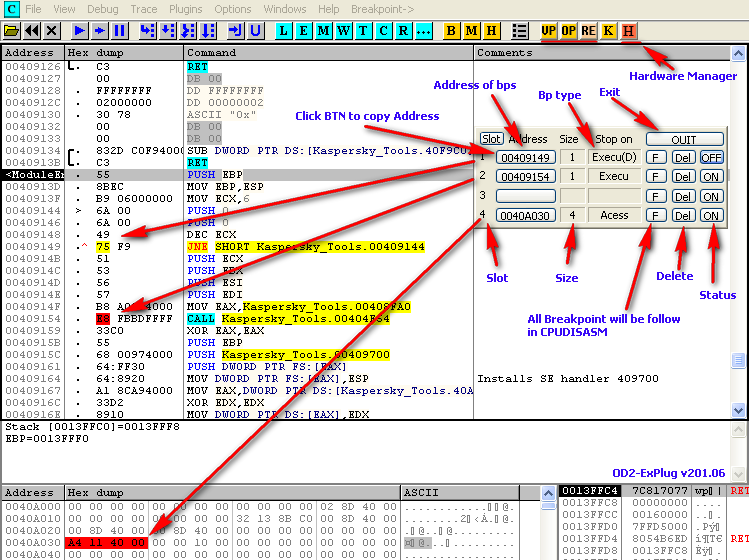Open the View menu
The image size is (749, 560).
click(64, 9)
